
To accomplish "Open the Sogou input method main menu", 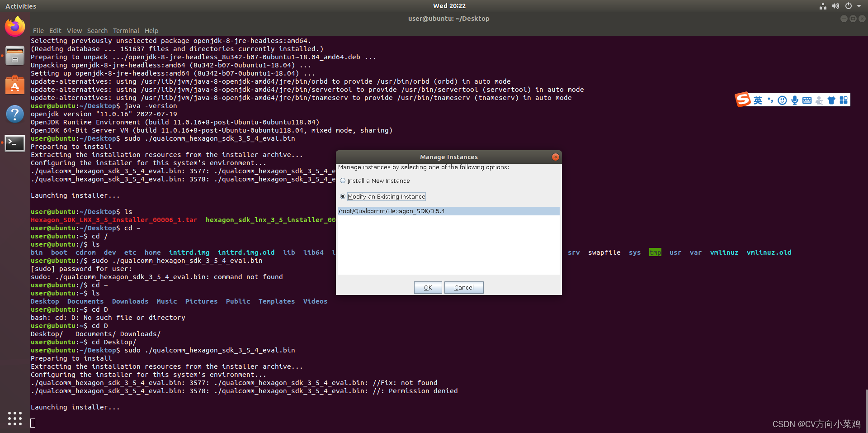I will (x=742, y=100).
